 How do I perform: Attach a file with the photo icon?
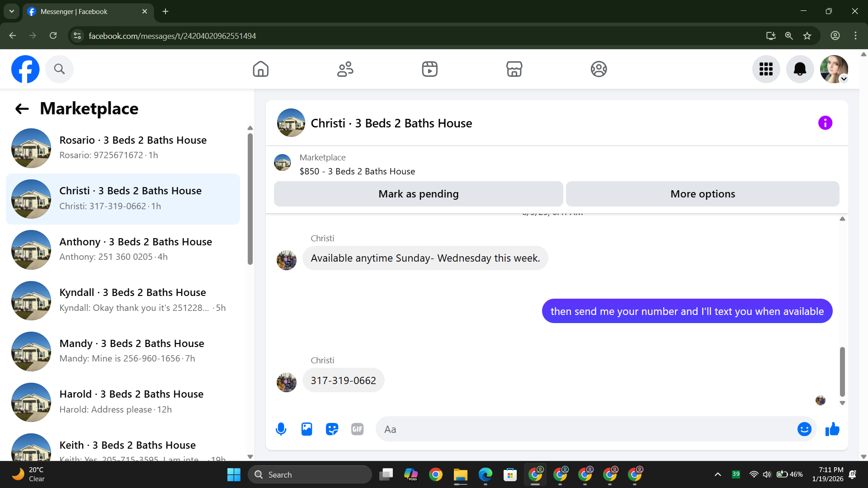coord(307,429)
